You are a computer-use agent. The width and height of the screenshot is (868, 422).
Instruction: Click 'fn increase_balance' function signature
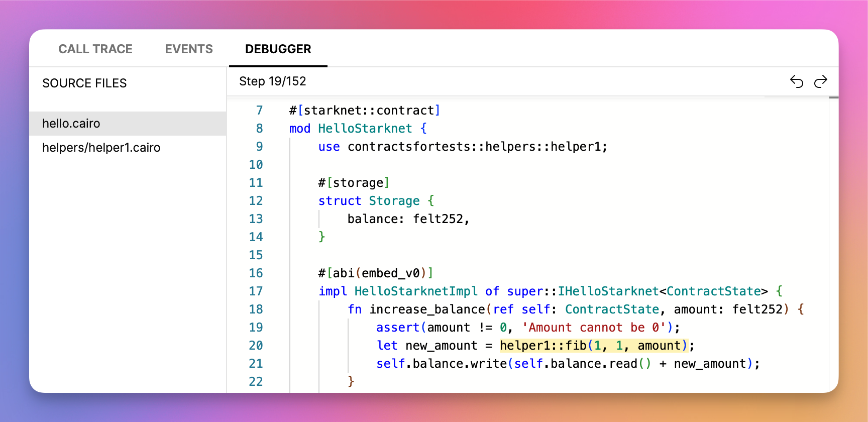point(576,309)
